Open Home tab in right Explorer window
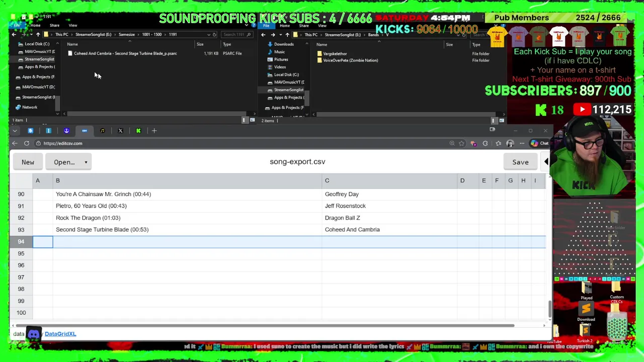The height and width of the screenshot is (362, 644). (285, 26)
